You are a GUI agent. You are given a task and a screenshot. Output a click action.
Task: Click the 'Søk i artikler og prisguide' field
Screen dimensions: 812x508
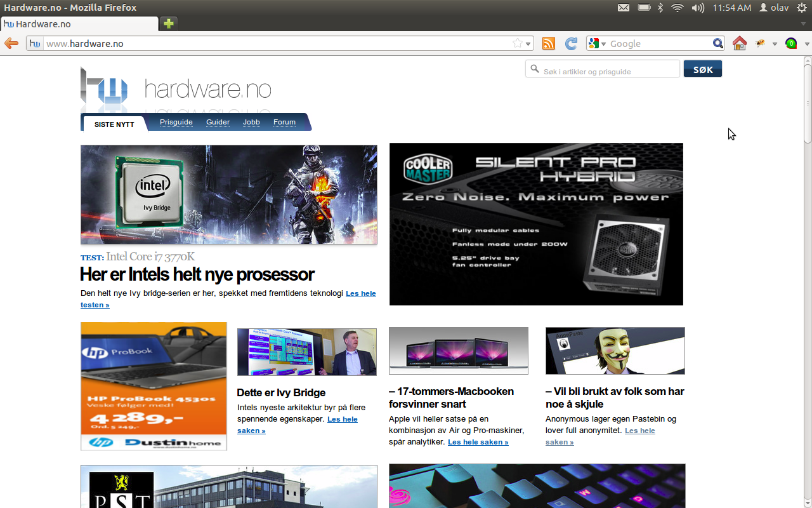click(x=603, y=69)
